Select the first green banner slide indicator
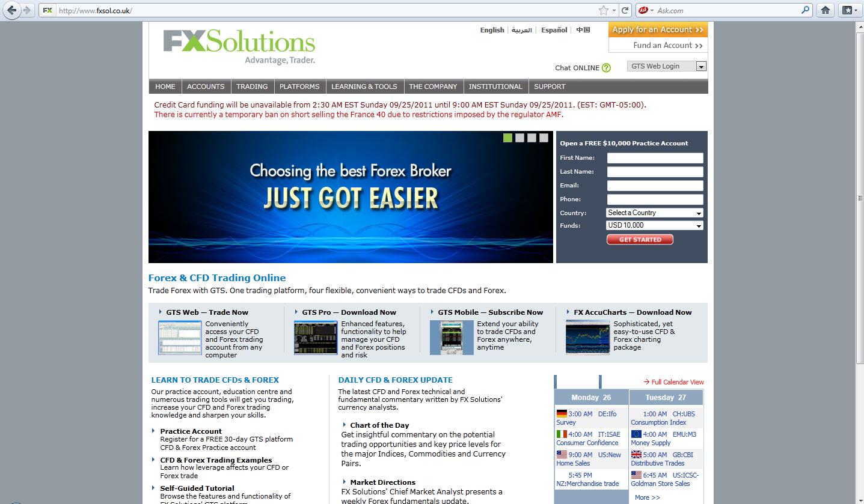The image size is (864, 504). [x=508, y=138]
